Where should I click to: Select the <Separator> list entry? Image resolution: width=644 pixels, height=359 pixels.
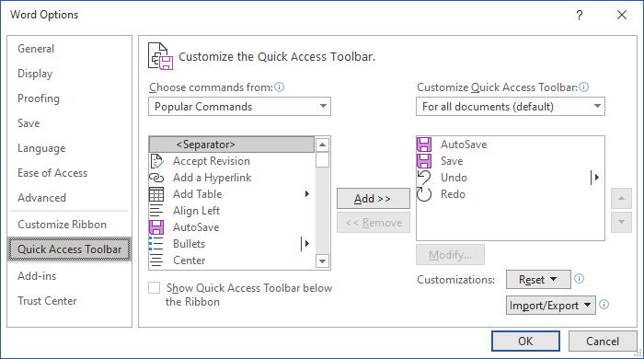click(232, 145)
